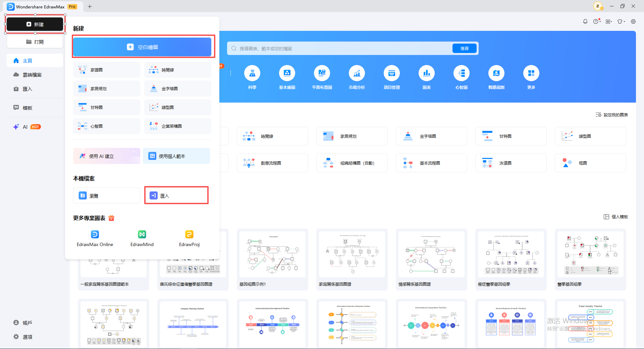This screenshot has height=349, width=644.
Task: Choose 心智圖 in the New panel
Action: 107,126
